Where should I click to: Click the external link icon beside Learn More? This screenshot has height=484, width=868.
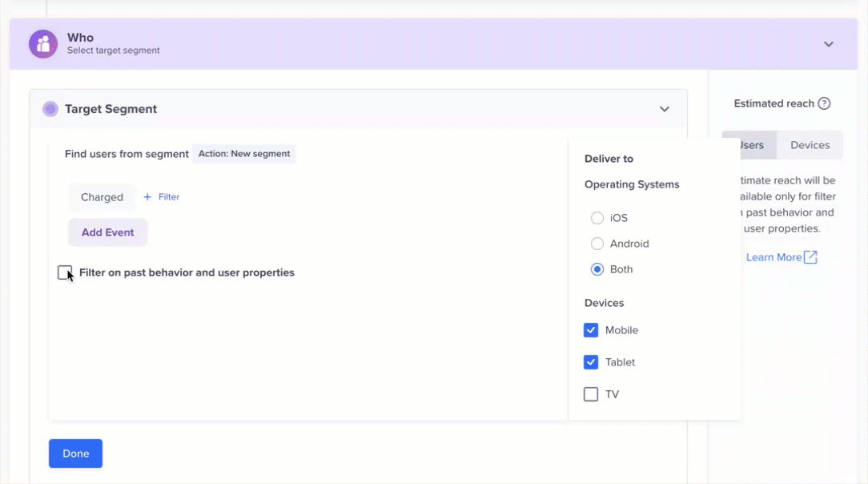coord(810,256)
